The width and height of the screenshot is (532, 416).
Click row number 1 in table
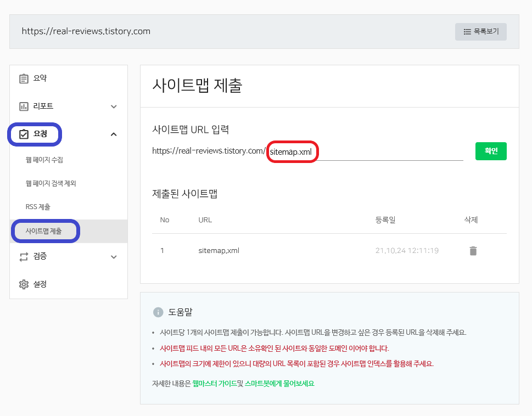point(162,251)
